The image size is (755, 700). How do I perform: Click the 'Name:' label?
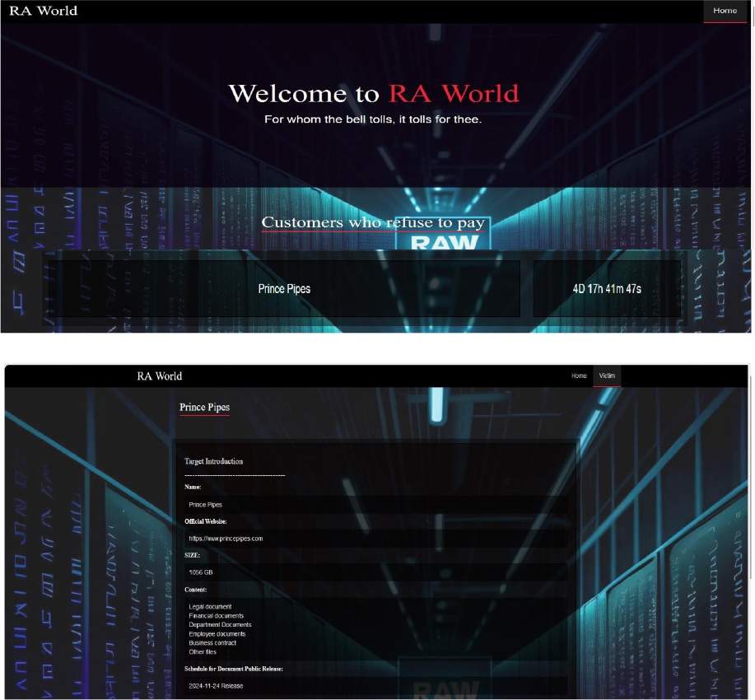pyautogui.click(x=193, y=487)
